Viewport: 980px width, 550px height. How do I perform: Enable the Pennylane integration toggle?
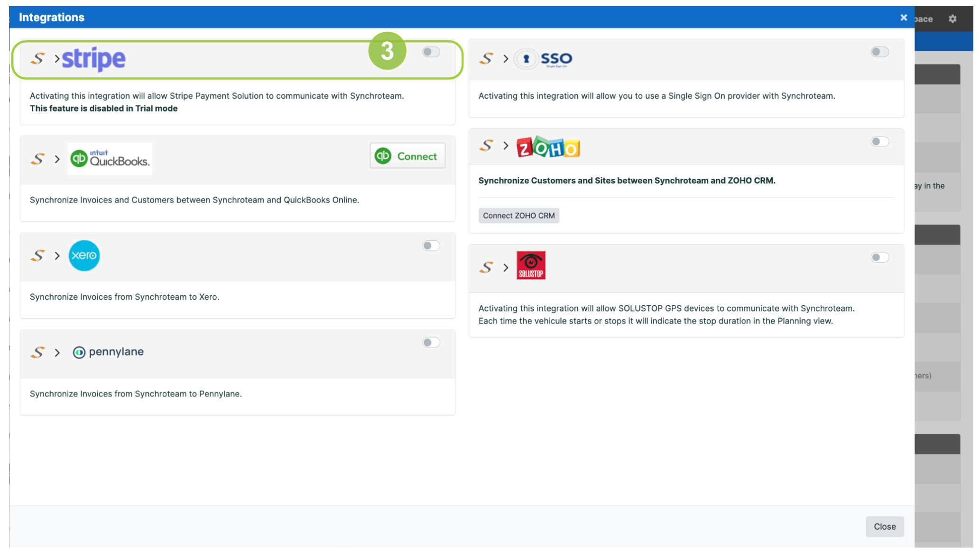tap(431, 342)
